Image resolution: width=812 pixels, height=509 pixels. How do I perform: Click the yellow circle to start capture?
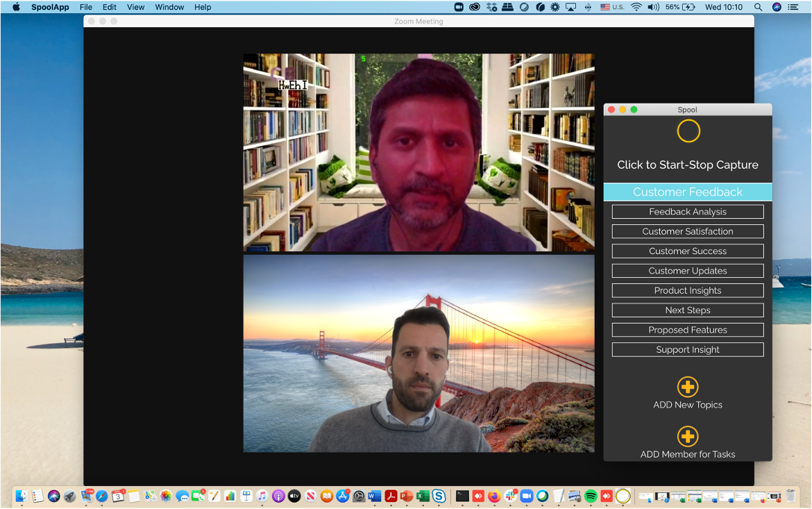tap(688, 131)
